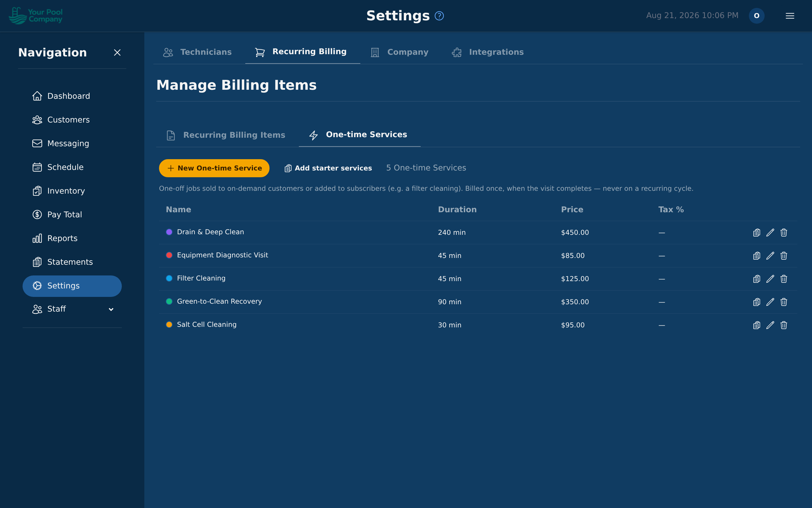Open the user avatar labeled O
The image size is (812, 508).
coord(756,16)
